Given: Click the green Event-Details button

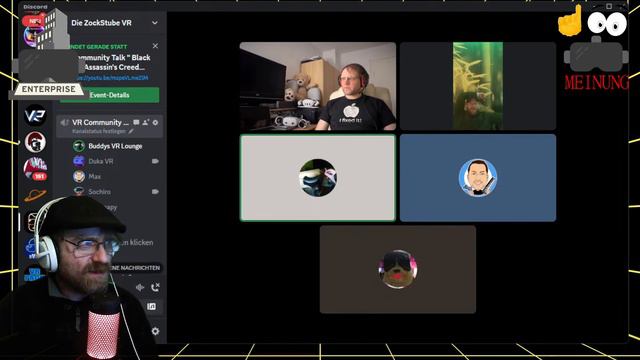Looking at the screenshot, I should coord(109,95).
